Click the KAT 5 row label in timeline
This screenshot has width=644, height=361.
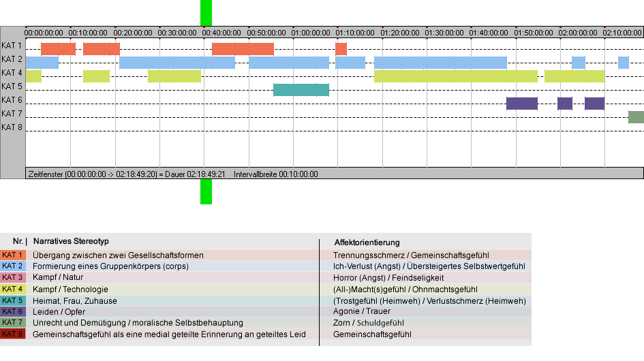tap(12, 87)
